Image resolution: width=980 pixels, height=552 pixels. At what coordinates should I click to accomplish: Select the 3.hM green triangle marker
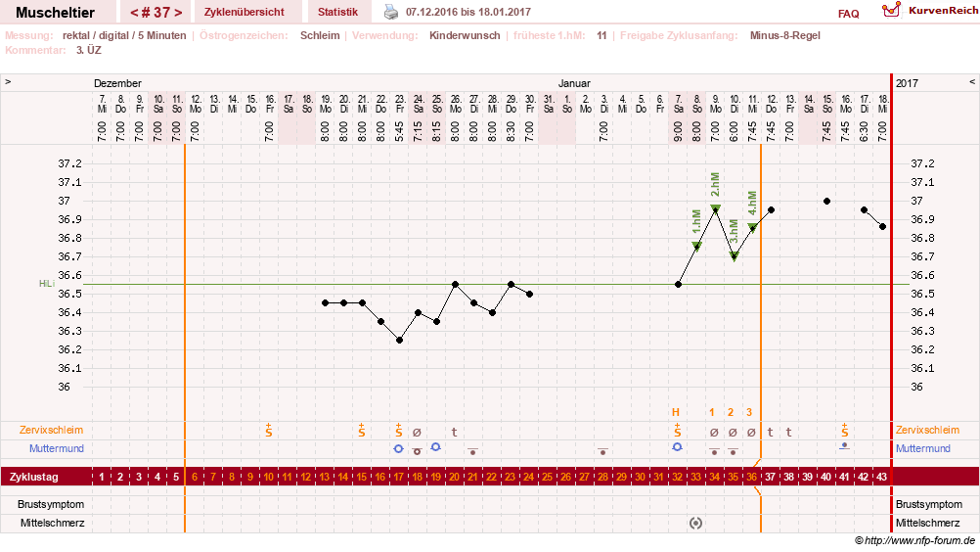735,257
